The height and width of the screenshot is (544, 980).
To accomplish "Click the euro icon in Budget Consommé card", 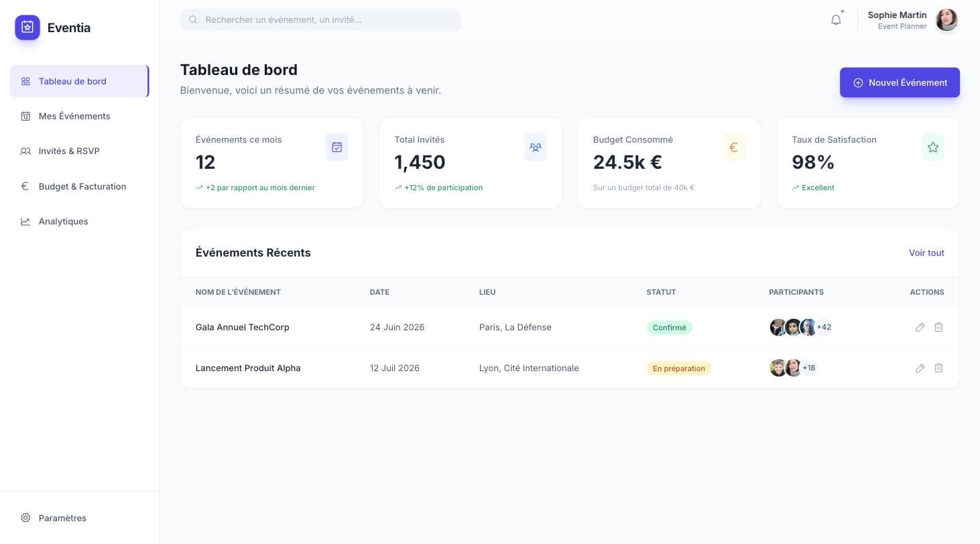I will tap(734, 147).
